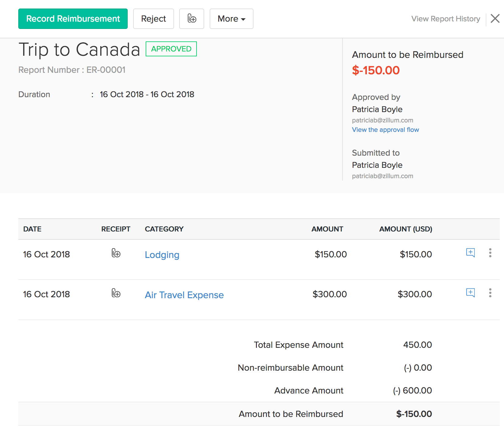Screen dimensions: 504x427
Task: Click the attach receipt icon in toolbar
Action: pos(191,19)
